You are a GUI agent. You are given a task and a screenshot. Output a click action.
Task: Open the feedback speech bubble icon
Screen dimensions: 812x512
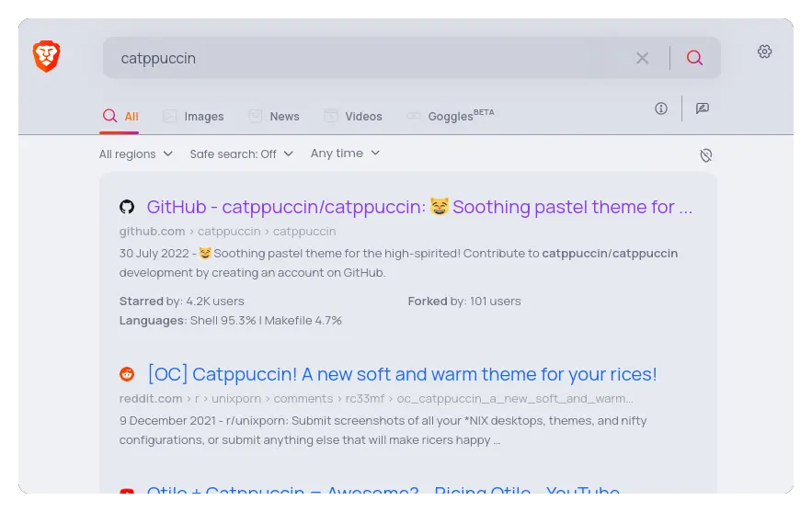703,108
